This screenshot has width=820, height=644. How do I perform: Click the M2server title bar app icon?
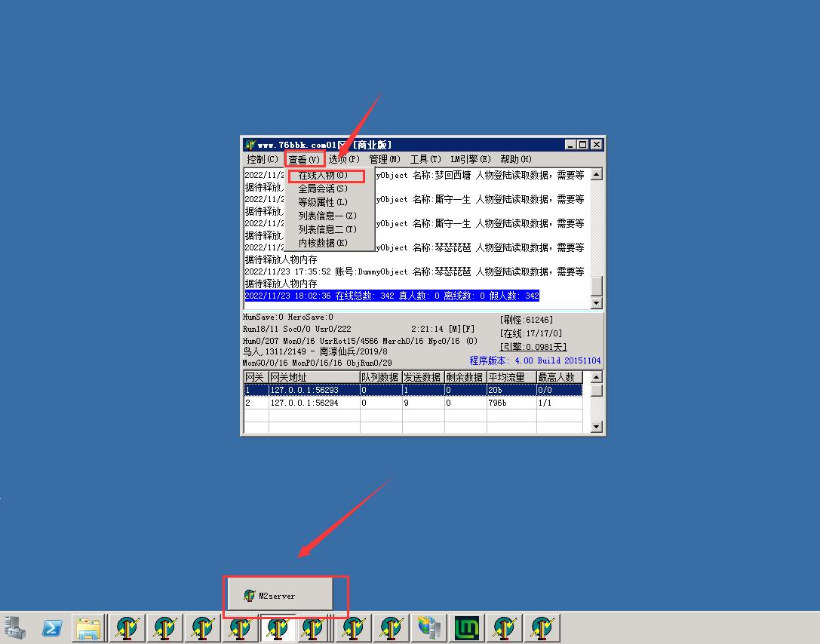[x=250, y=145]
